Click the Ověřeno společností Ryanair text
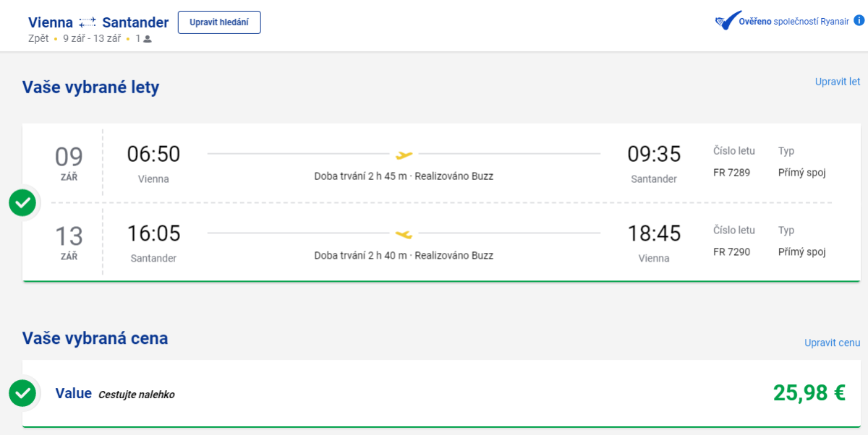868x435 pixels. [793, 21]
